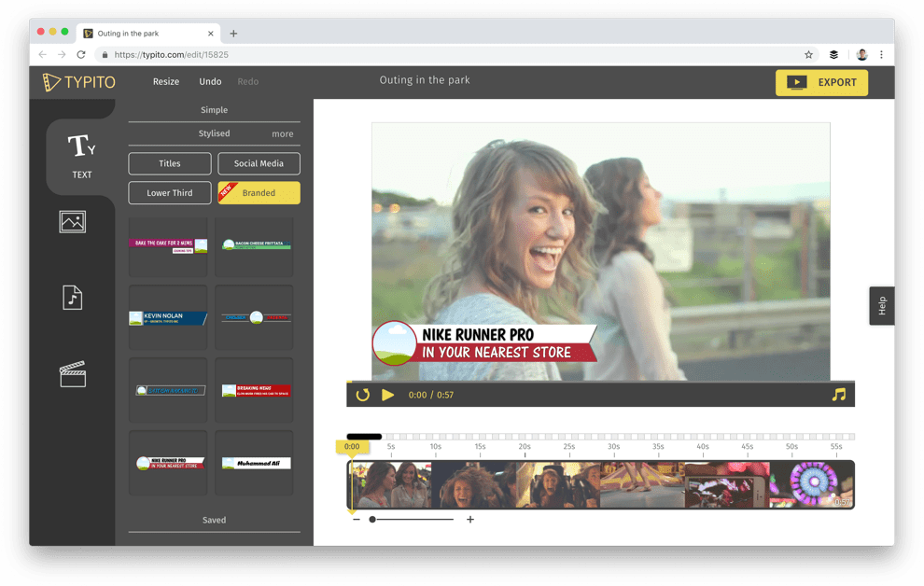
Task: Click circular logo in canvas overlay
Action: click(394, 343)
